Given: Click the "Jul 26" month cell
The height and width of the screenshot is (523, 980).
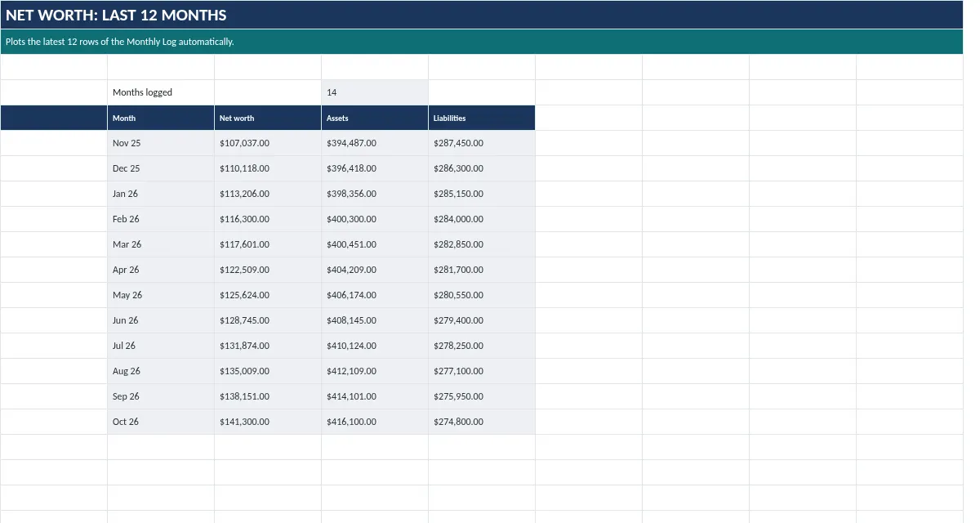Looking at the screenshot, I should [x=161, y=346].
